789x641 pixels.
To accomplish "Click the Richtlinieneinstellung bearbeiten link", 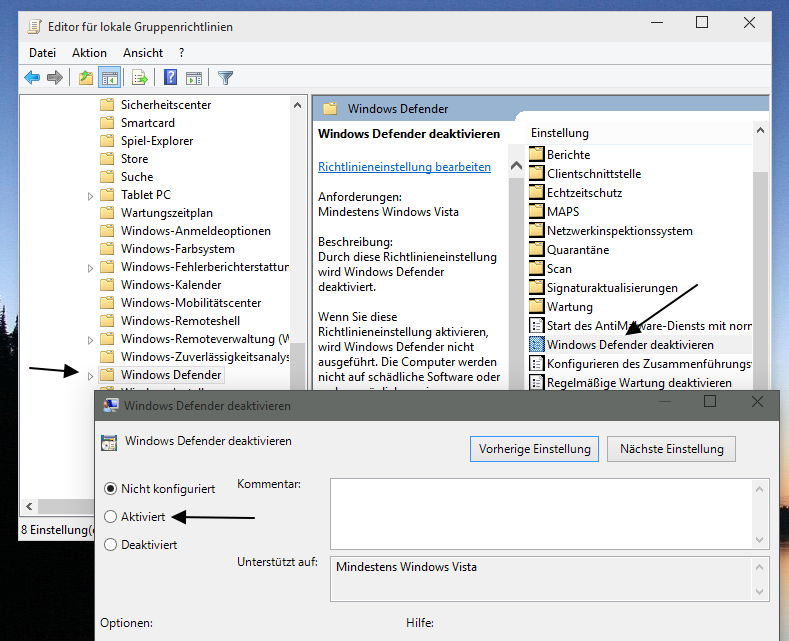I will (x=404, y=167).
